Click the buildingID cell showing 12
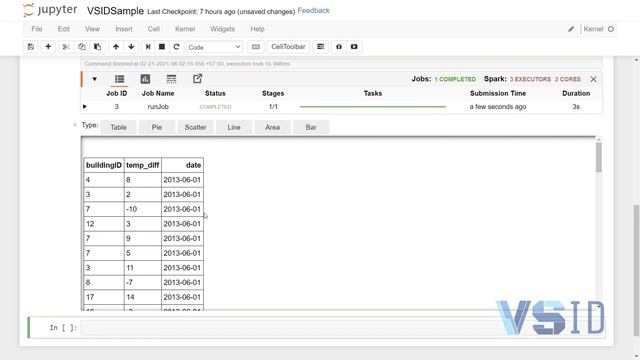 point(104,224)
